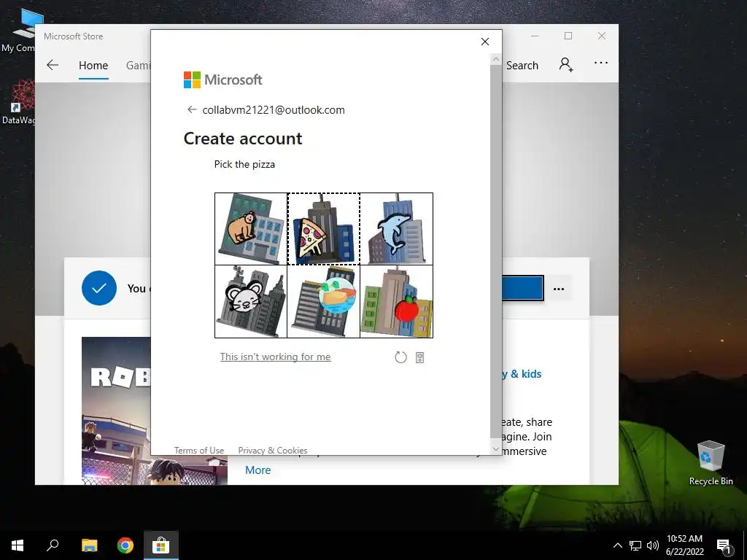Select the pizza image tile
This screenshot has height=560, width=747.
[x=323, y=228]
